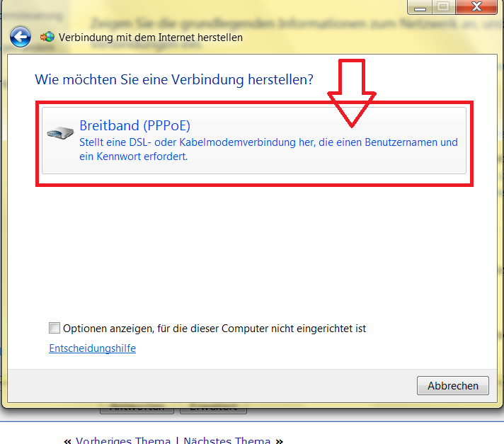504x444 pixels.
Task: Enable Optionen anzeigen checkbox
Action: [55, 328]
